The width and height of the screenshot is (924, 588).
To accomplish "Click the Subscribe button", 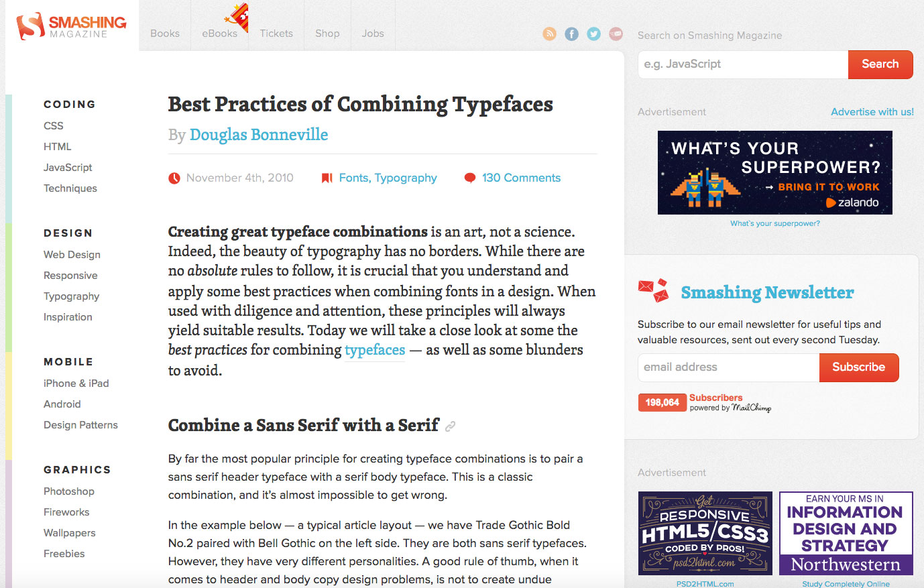I will [x=858, y=367].
